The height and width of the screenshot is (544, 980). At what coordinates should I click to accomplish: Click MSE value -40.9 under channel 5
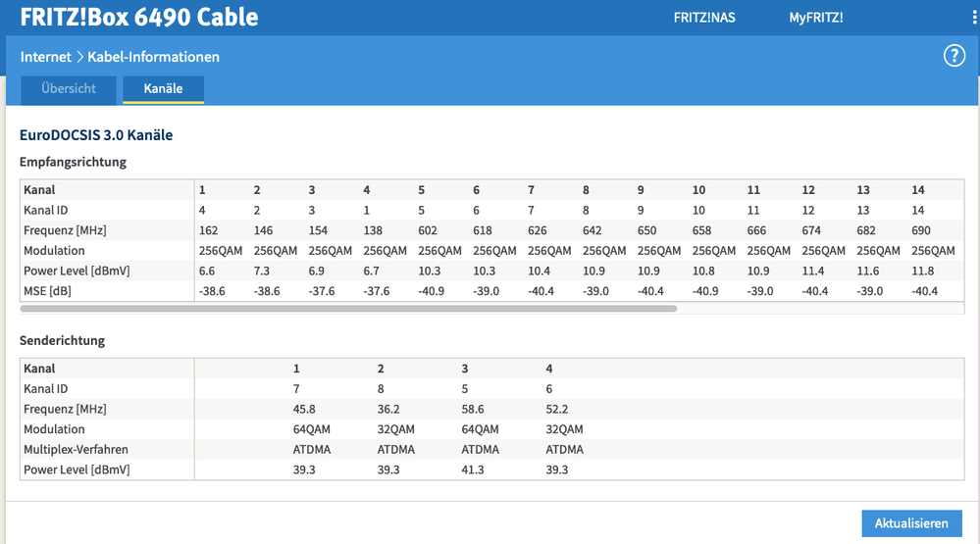[432, 291]
